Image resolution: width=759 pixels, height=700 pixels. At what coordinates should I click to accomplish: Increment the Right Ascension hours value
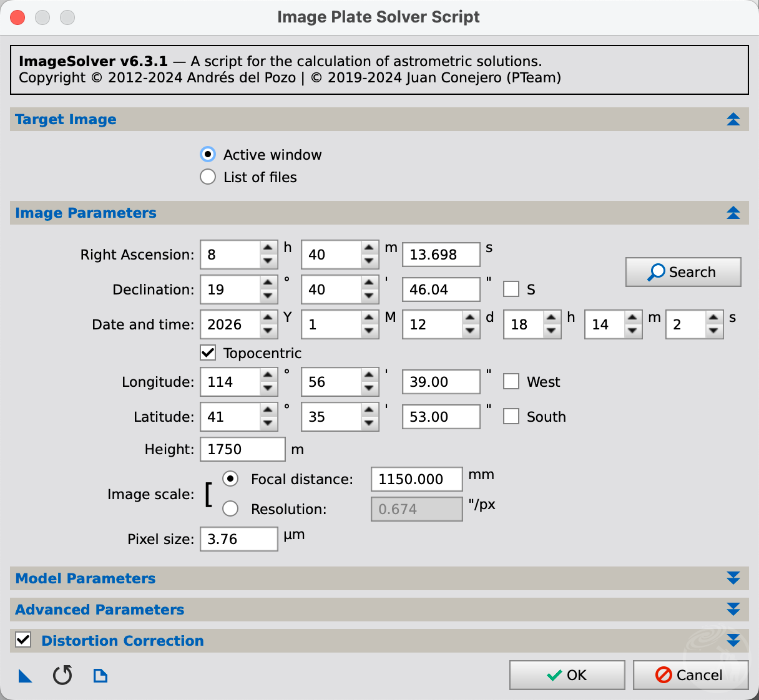268,248
